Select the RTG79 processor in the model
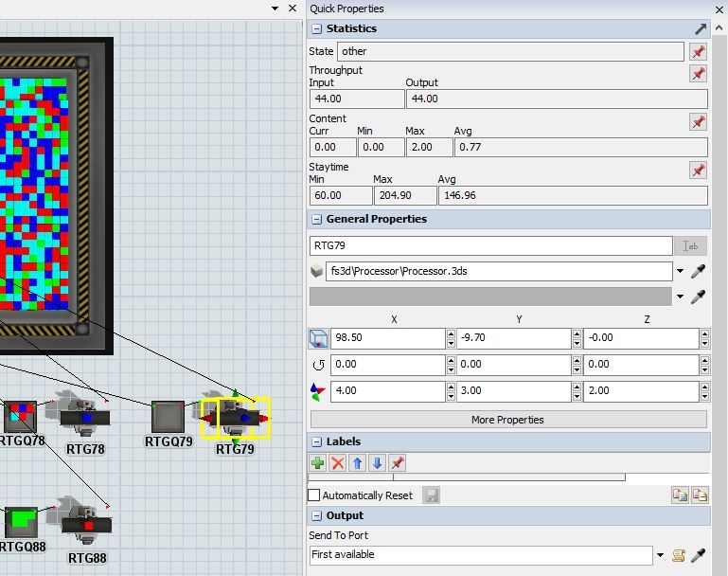Screen dimensions: 728x576 click(236, 418)
